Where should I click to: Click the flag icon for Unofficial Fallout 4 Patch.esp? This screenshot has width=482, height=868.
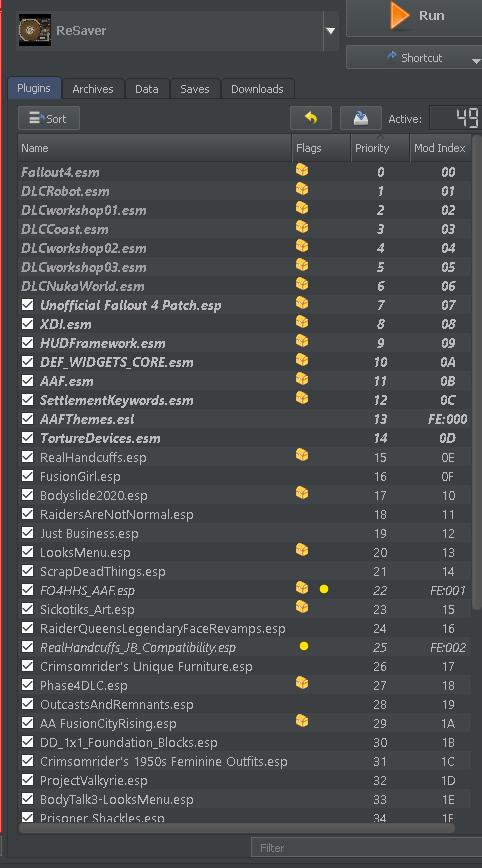(302, 303)
